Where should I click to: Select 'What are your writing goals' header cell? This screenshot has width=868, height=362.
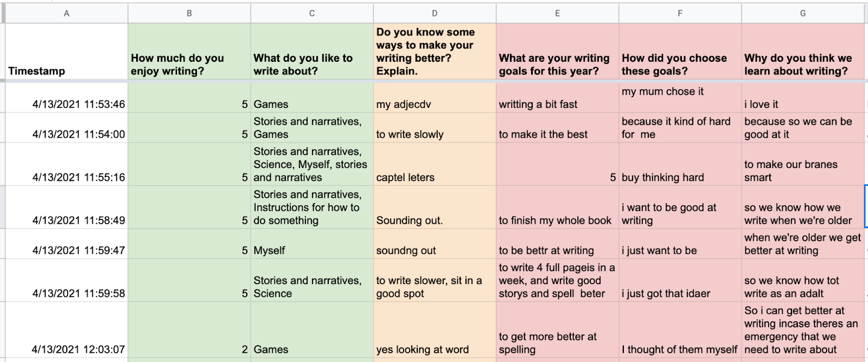click(x=557, y=52)
